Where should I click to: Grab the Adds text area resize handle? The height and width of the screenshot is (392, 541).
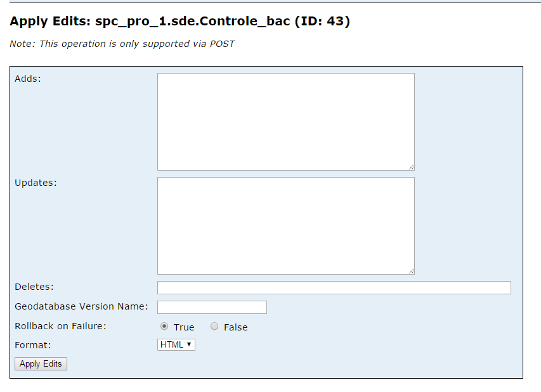(411, 167)
